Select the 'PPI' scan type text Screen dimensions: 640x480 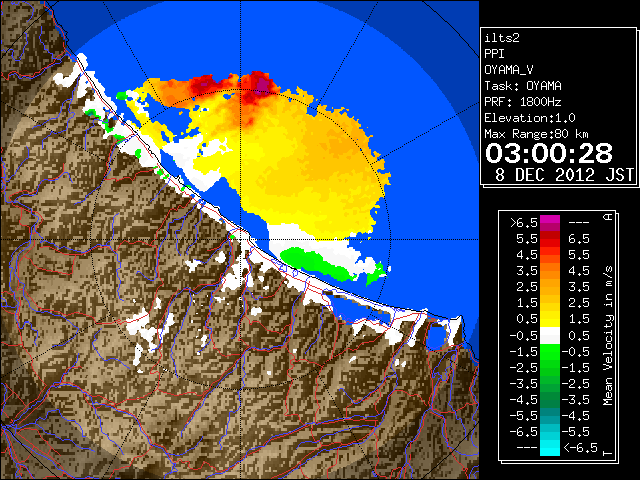pyautogui.click(x=494, y=54)
